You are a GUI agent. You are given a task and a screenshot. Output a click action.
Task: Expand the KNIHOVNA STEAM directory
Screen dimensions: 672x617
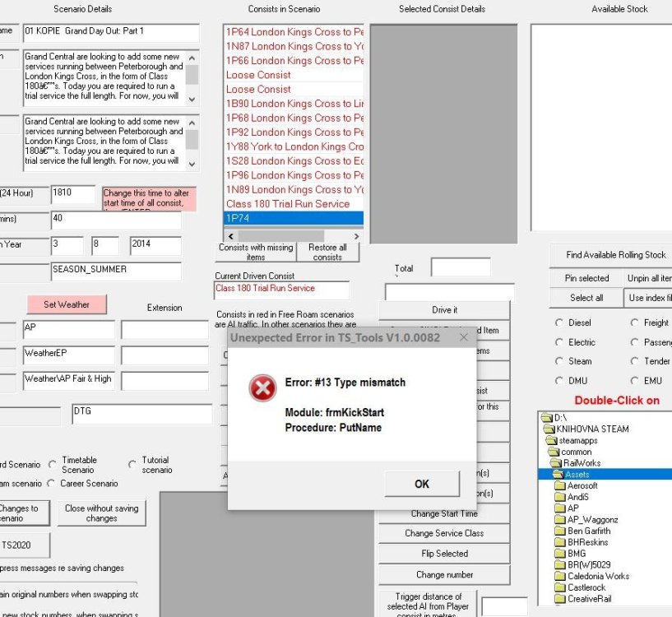click(591, 429)
